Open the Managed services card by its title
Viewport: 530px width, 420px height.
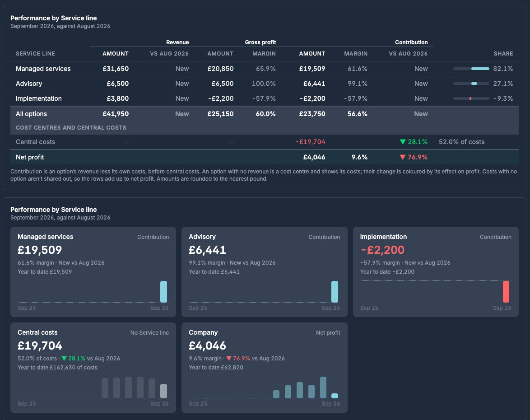(x=45, y=237)
